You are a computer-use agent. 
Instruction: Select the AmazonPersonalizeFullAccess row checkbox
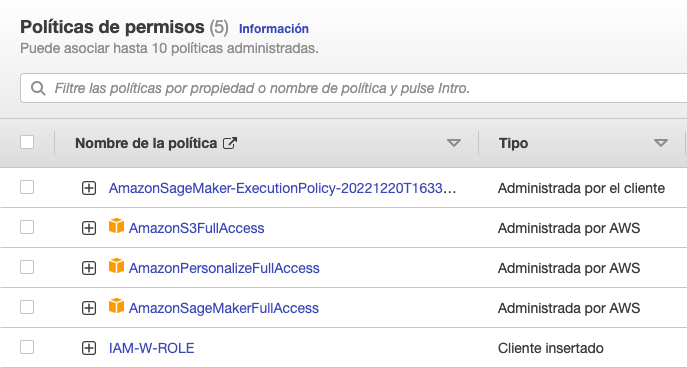(27, 267)
